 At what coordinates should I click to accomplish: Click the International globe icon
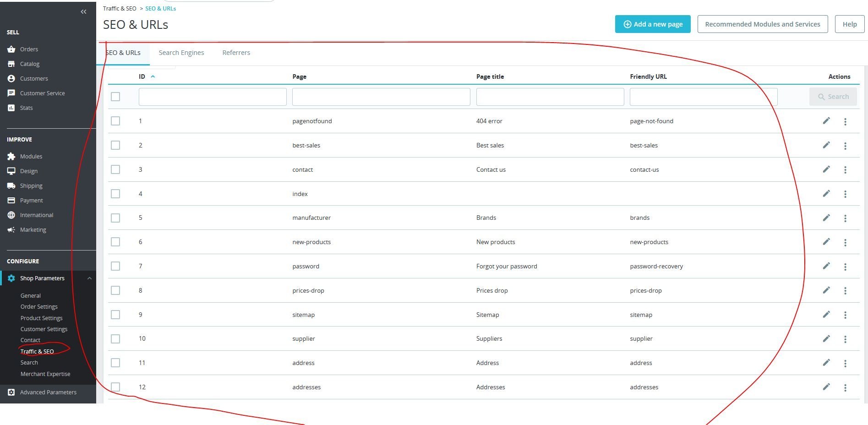pos(11,215)
